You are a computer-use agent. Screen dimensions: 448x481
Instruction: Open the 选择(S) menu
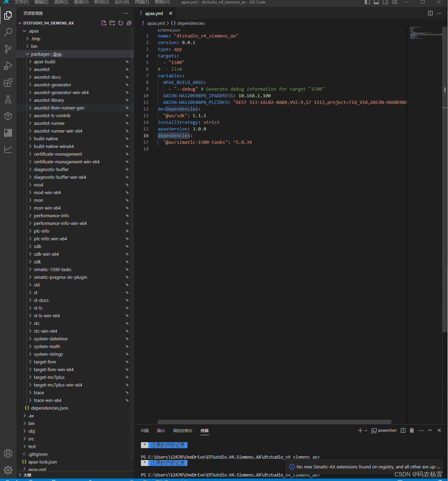61,2
